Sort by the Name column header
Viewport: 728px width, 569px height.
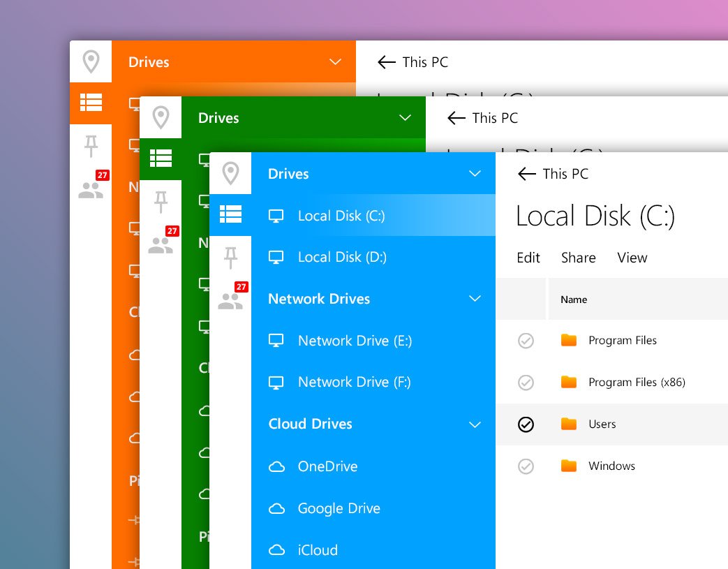point(574,300)
